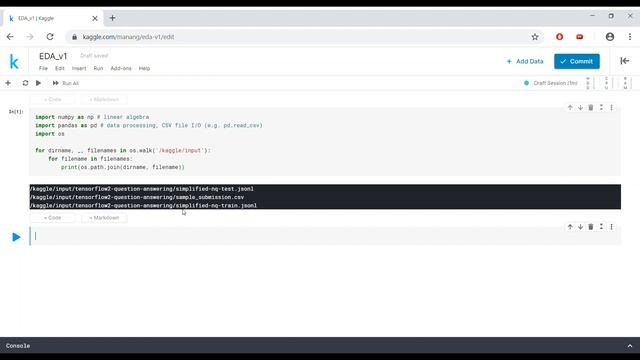The width and height of the screenshot is (640, 360).
Task: Add a code cell with the + Code button below output
Action: point(52,218)
